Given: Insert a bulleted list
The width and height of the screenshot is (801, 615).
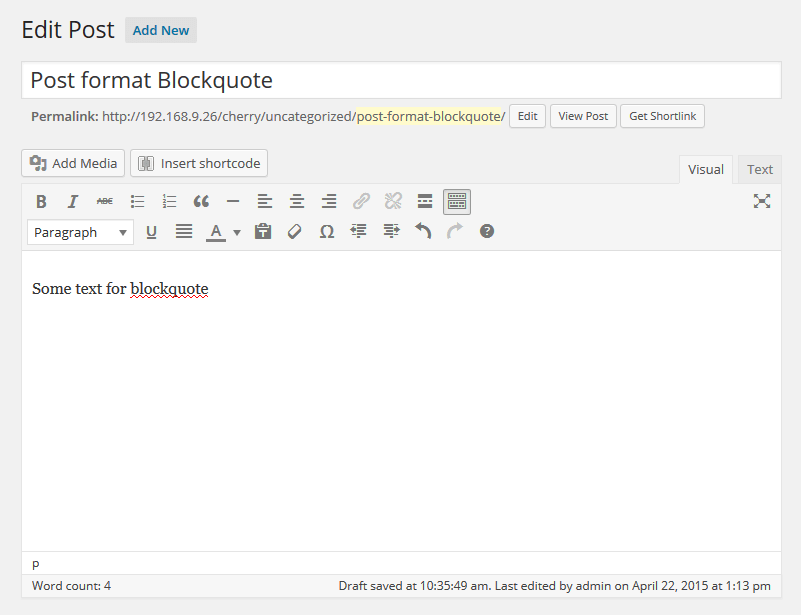Looking at the screenshot, I should click(x=137, y=201).
